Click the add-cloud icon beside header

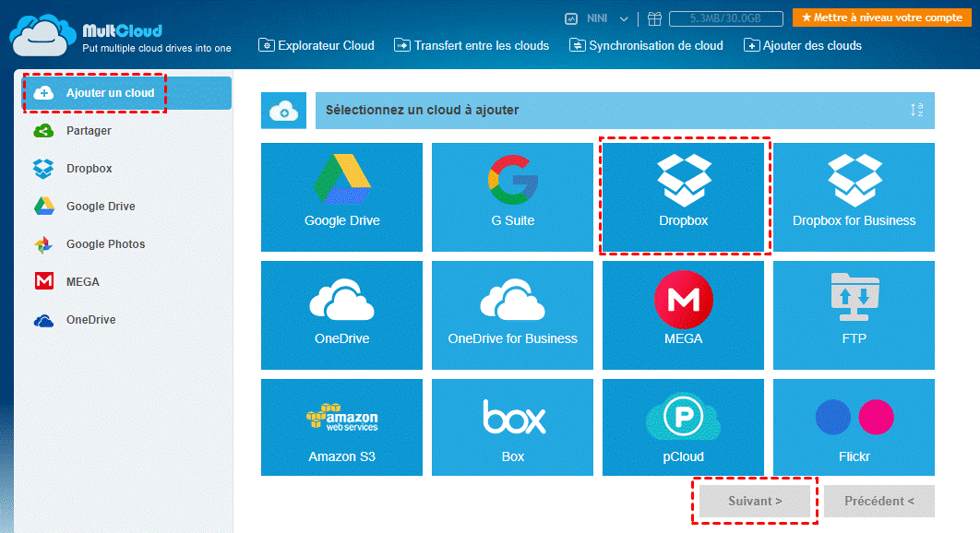pyautogui.click(x=283, y=111)
